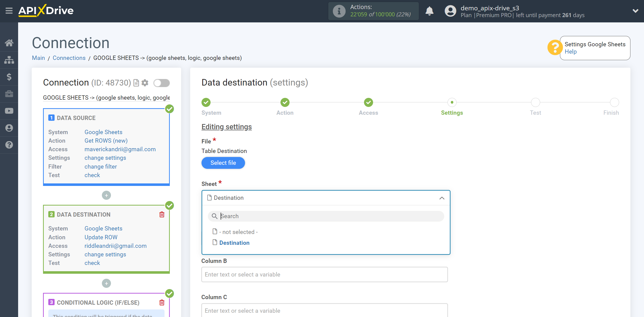Viewport: 644px width, 317px height.
Task: Open the Help link for Google Sheets
Action: coord(571,52)
